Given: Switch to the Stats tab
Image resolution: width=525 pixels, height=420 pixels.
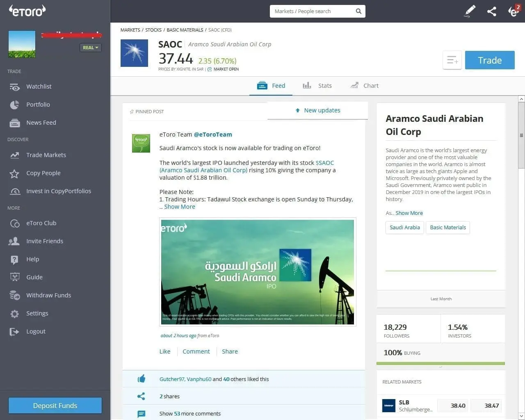Looking at the screenshot, I should pyautogui.click(x=325, y=85).
